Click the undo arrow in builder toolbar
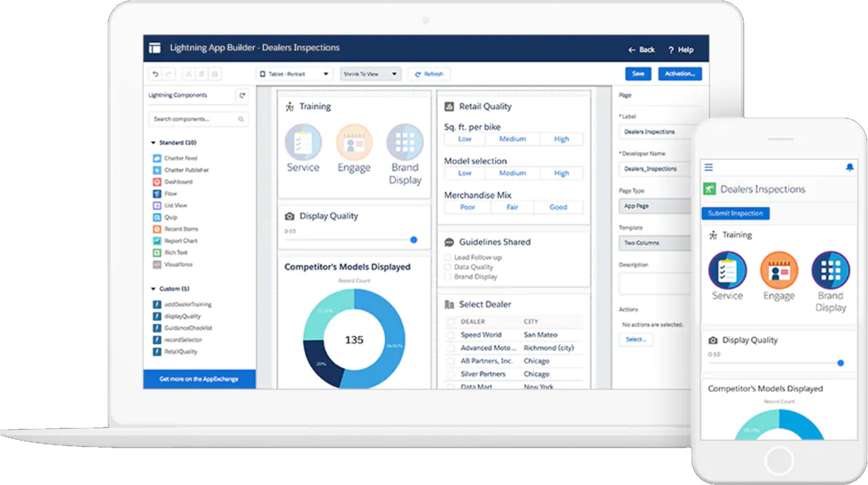This screenshot has width=868, height=485. coord(156,74)
